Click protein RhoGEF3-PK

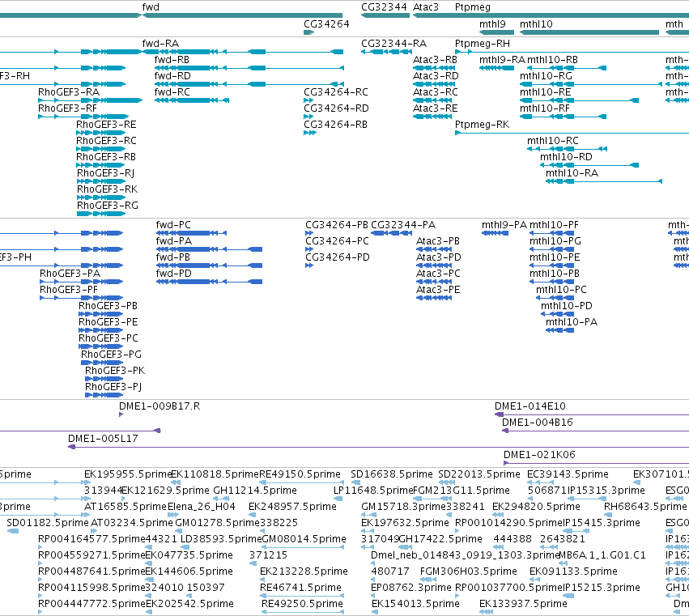[115, 371]
